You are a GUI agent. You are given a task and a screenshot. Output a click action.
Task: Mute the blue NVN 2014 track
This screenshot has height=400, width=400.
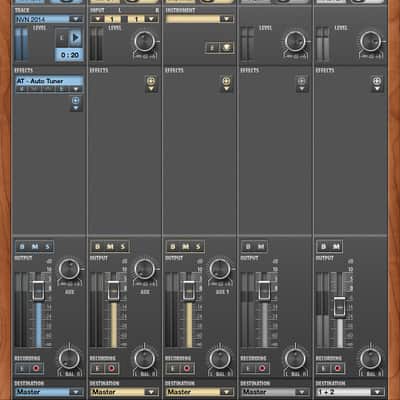pyautogui.click(x=35, y=247)
